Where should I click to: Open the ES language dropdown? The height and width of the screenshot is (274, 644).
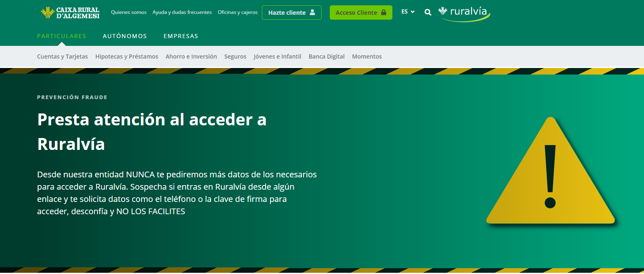pos(408,12)
